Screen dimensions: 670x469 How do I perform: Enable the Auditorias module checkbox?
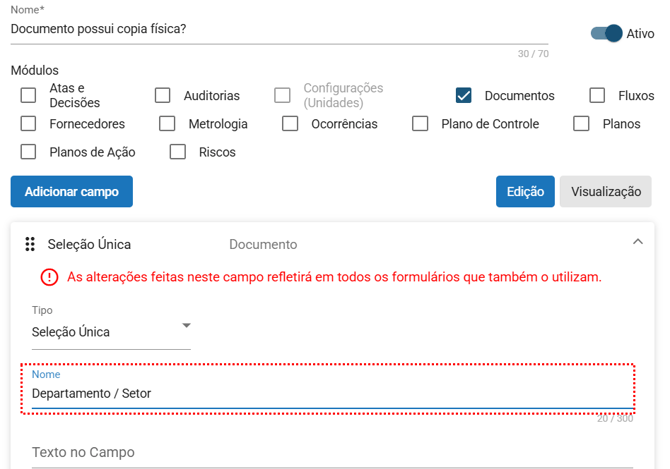click(x=162, y=96)
